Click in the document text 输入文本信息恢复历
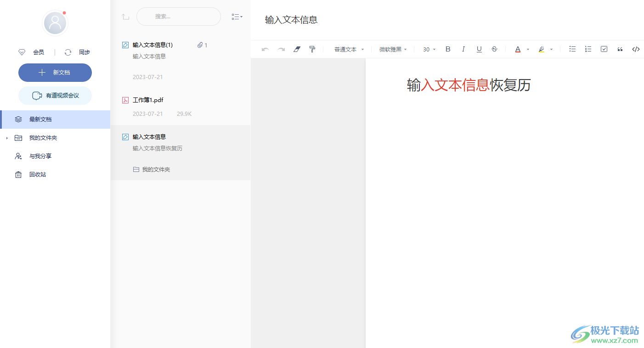 click(469, 85)
